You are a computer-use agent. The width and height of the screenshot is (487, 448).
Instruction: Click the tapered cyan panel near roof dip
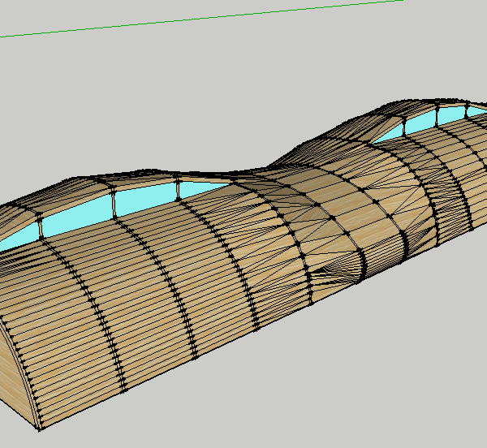(203, 188)
